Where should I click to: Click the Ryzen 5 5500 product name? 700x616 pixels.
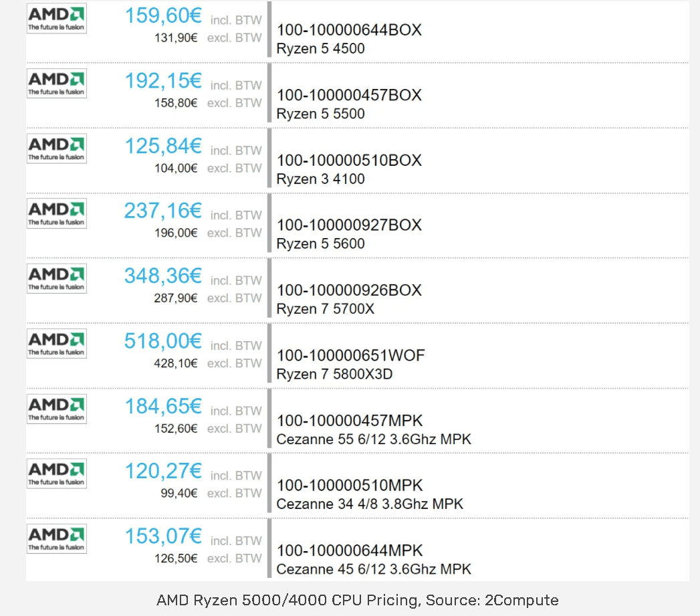[320, 114]
